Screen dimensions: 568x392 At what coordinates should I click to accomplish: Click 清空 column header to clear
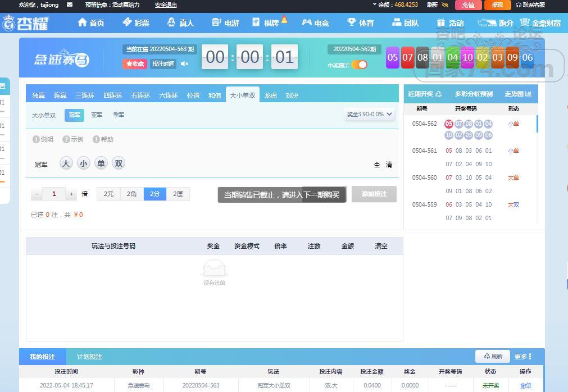coord(381,246)
